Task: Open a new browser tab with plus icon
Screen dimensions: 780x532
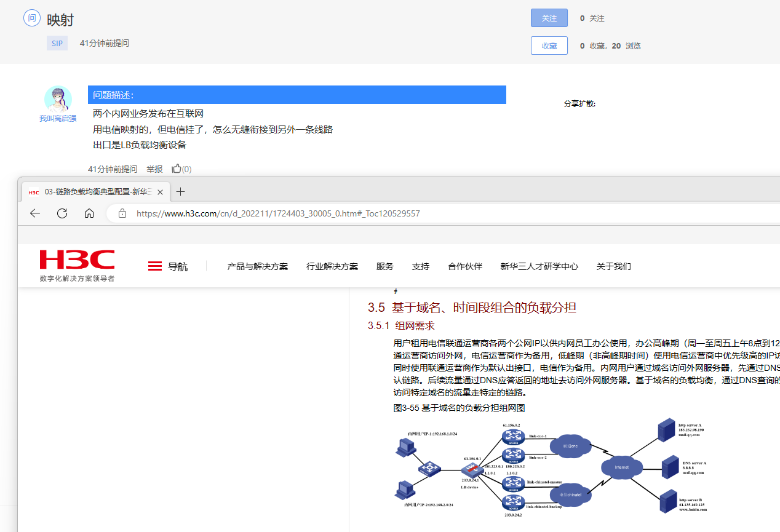Action: pyautogui.click(x=180, y=192)
